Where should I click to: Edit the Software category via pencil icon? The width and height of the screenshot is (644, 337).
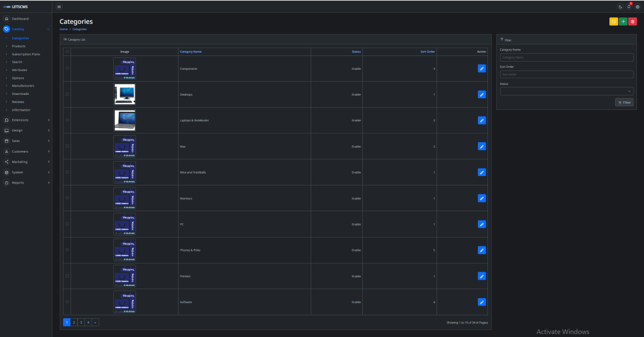click(482, 302)
